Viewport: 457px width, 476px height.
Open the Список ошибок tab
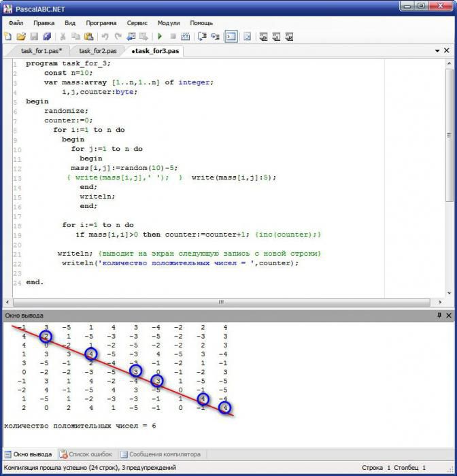[86, 454]
